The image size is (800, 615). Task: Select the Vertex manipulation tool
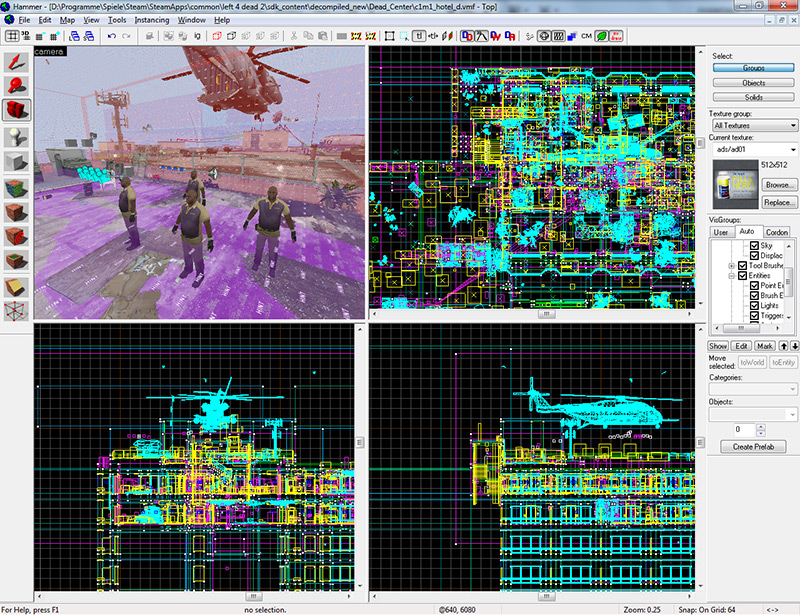coord(16,311)
